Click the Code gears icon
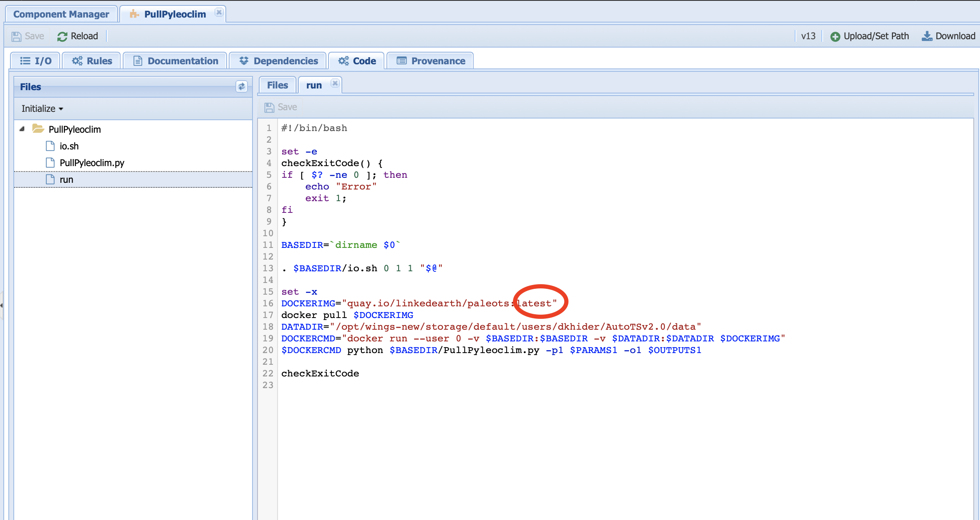 coord(344,61)
